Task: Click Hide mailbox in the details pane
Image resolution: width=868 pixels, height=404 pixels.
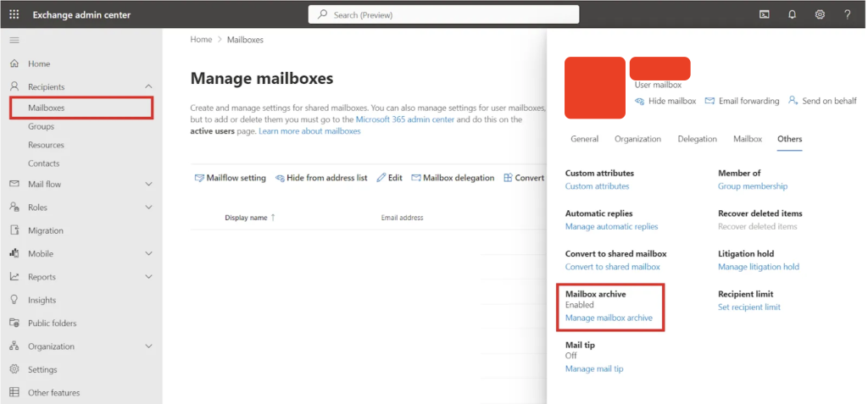Action: [x=665, y=101]
